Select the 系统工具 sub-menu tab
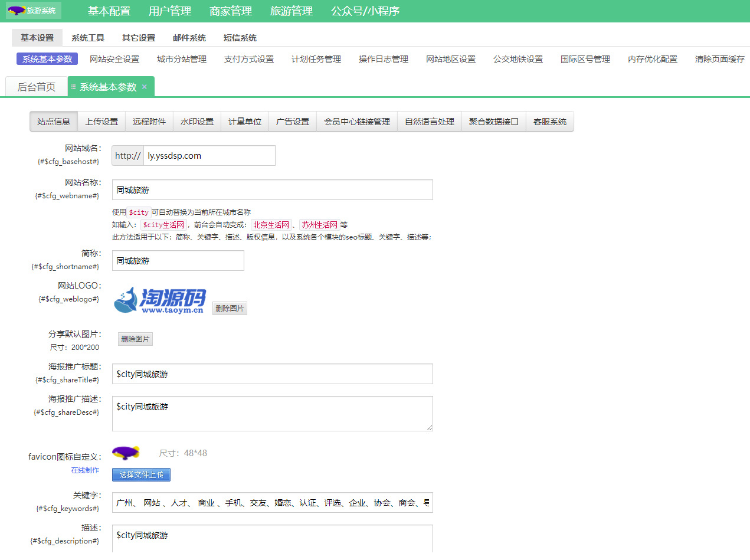750x560 pixels. [x=88, y=38]
